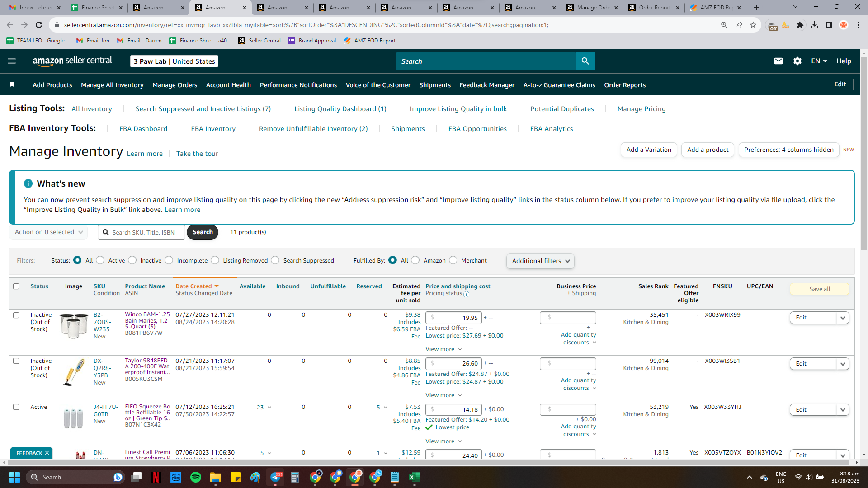The height and width of the screenshot is (488, 868).
Task: Open Preferences: 4 columns hidden
Action: [x=789, y=150]
